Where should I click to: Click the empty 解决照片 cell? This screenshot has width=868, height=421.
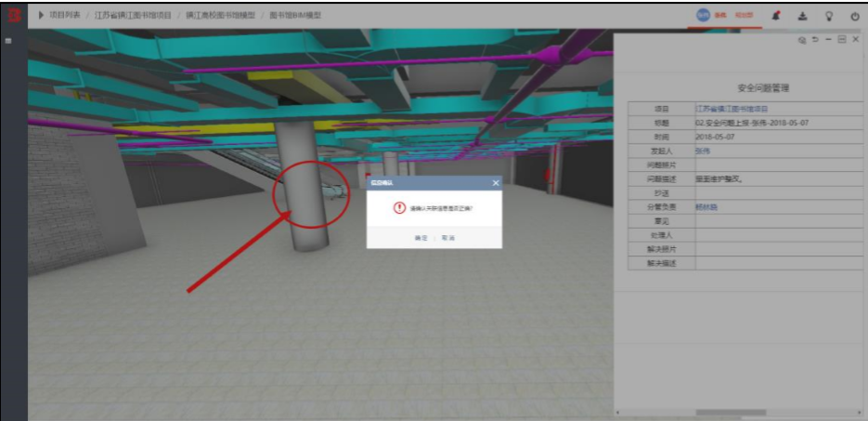click(780, 249)
